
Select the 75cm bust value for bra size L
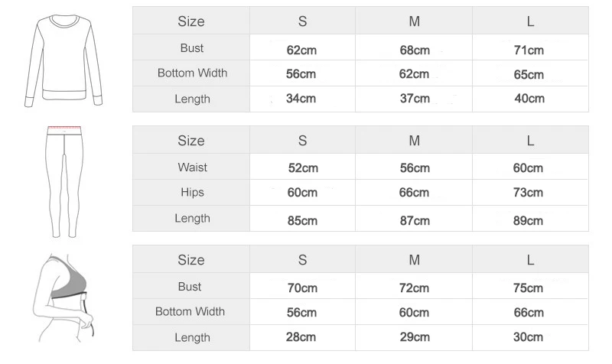(529, 288)
